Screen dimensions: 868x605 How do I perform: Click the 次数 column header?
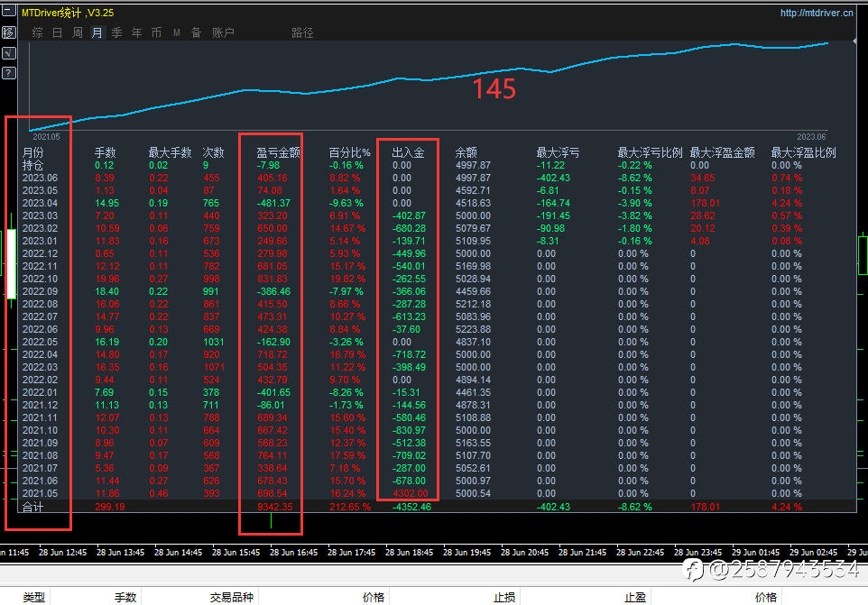point(213,152)
